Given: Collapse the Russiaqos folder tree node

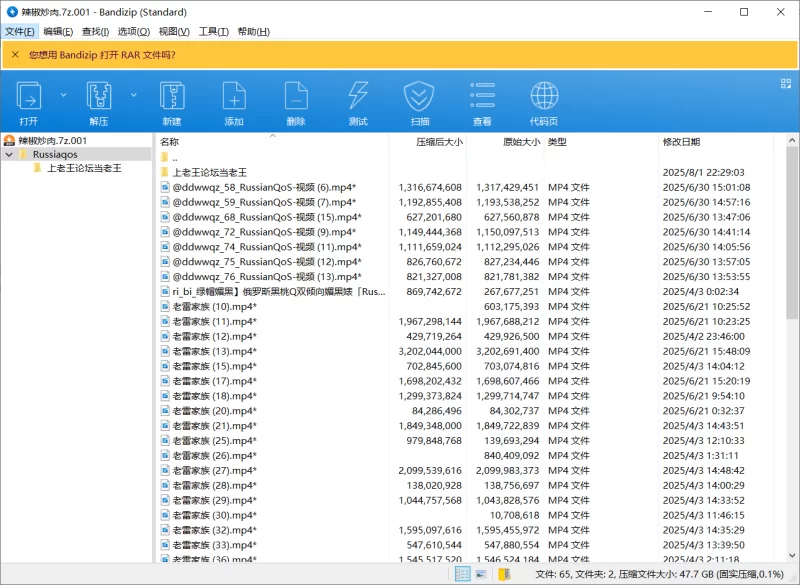Looking at the screenshot, I should pyautogui.click(x=9, y=155).
